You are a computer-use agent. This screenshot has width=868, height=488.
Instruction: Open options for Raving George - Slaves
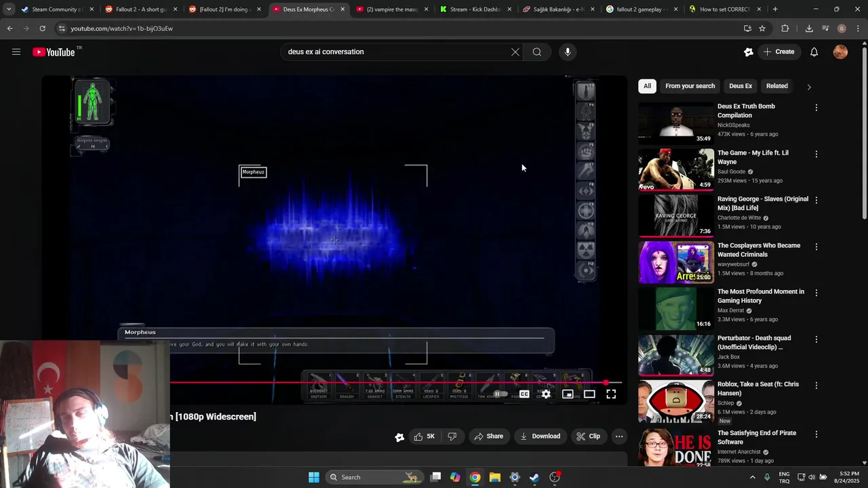coord(816,200)
